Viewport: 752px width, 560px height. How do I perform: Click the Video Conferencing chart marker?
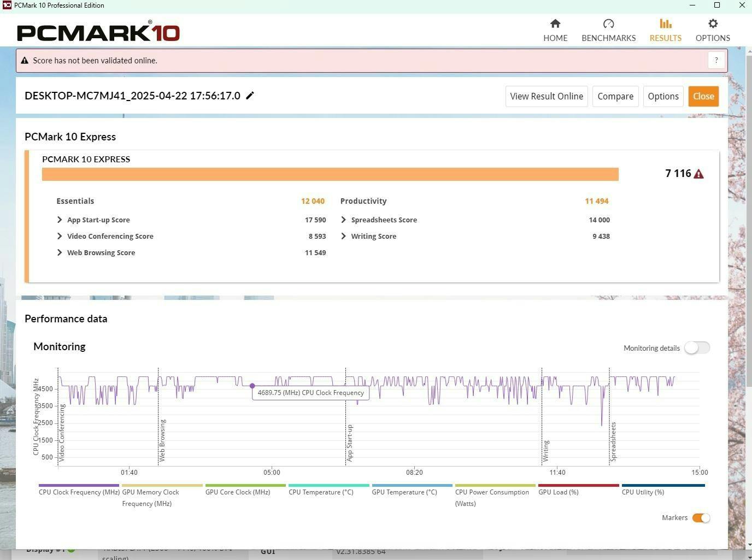tap(62, 433)
